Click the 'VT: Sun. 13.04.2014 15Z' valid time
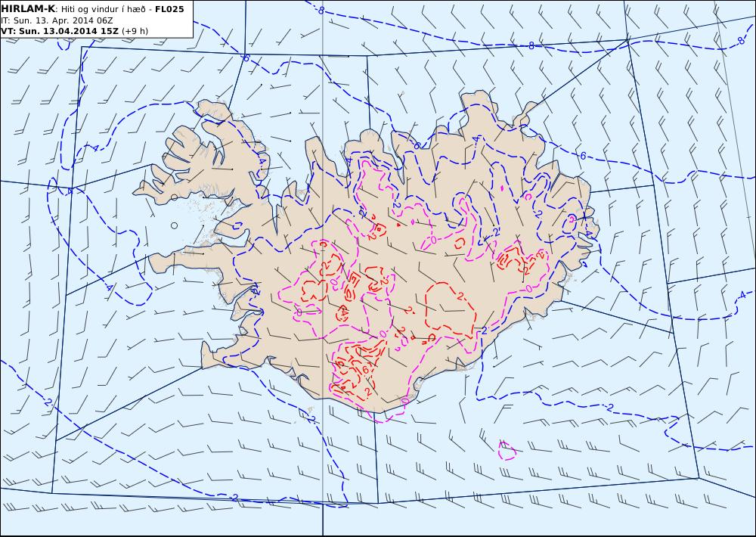Image resolution: width=756 pixels, height=537 pixels. coord(59,31)
